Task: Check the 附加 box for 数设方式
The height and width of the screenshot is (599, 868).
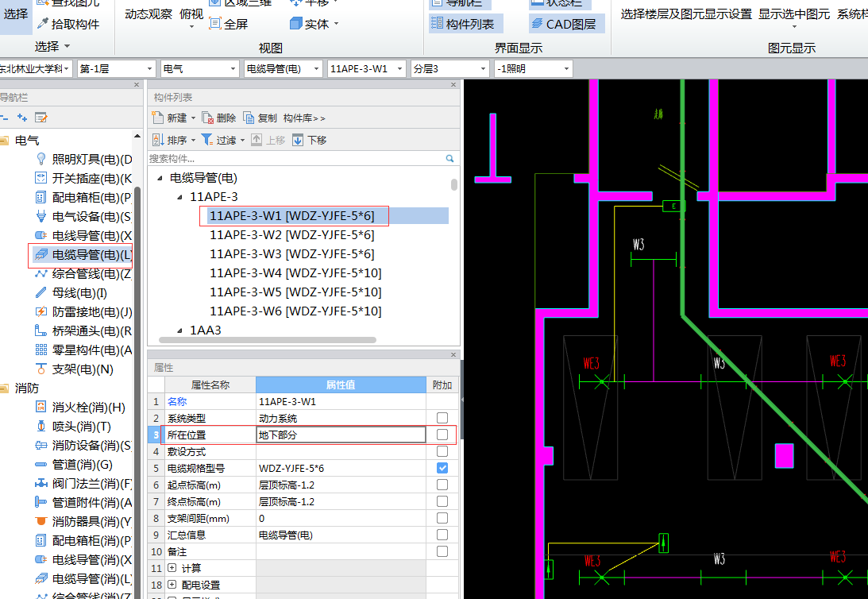Action: pos(442,451)
